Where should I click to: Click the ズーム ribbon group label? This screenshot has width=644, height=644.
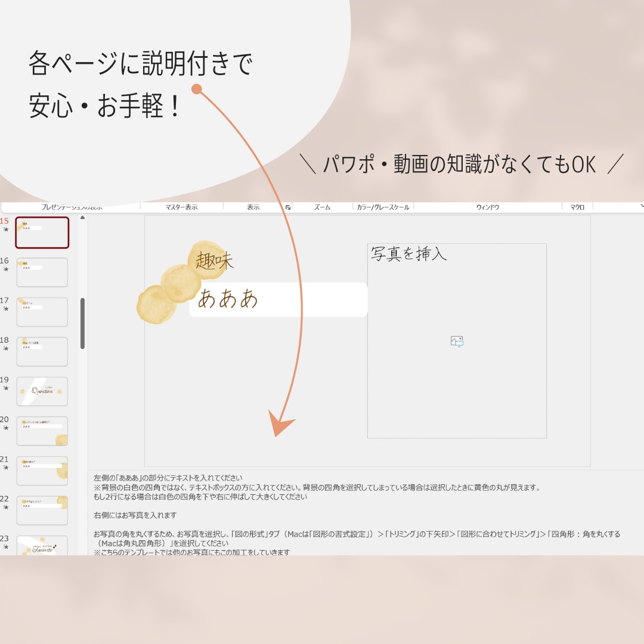click(323, 208)
